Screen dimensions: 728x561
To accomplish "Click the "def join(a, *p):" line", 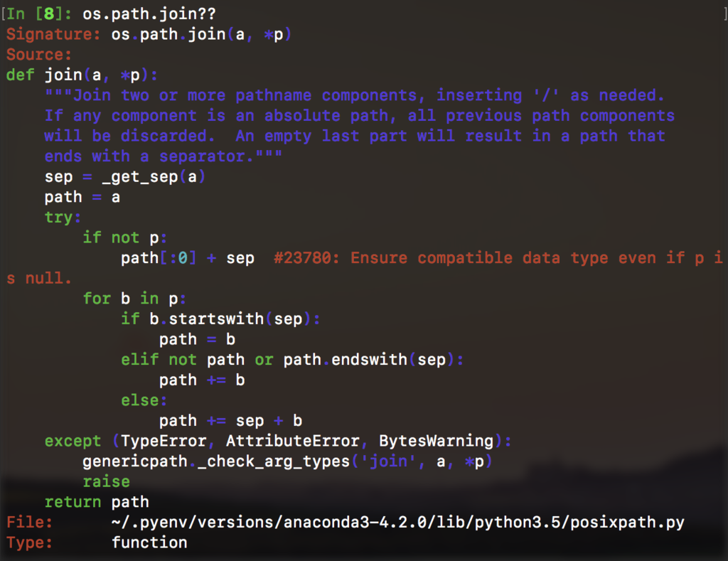I will click(x=82, y=75).
